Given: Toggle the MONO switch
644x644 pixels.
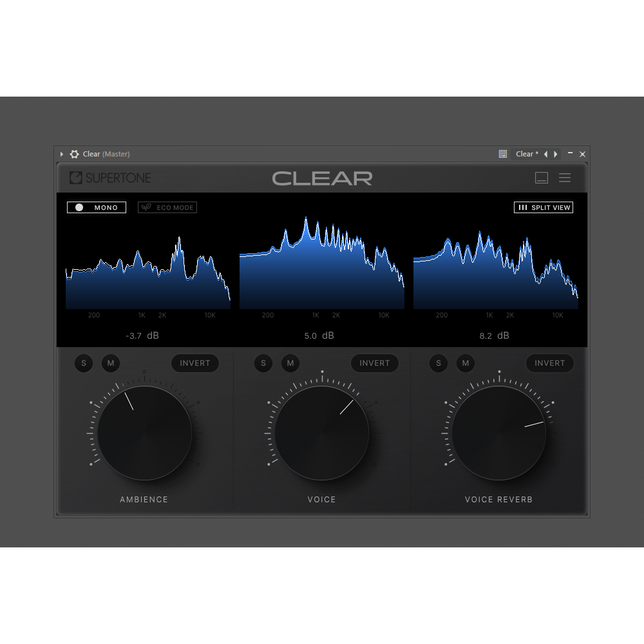Looking at the screenshot, I should [x=97, y=207].
